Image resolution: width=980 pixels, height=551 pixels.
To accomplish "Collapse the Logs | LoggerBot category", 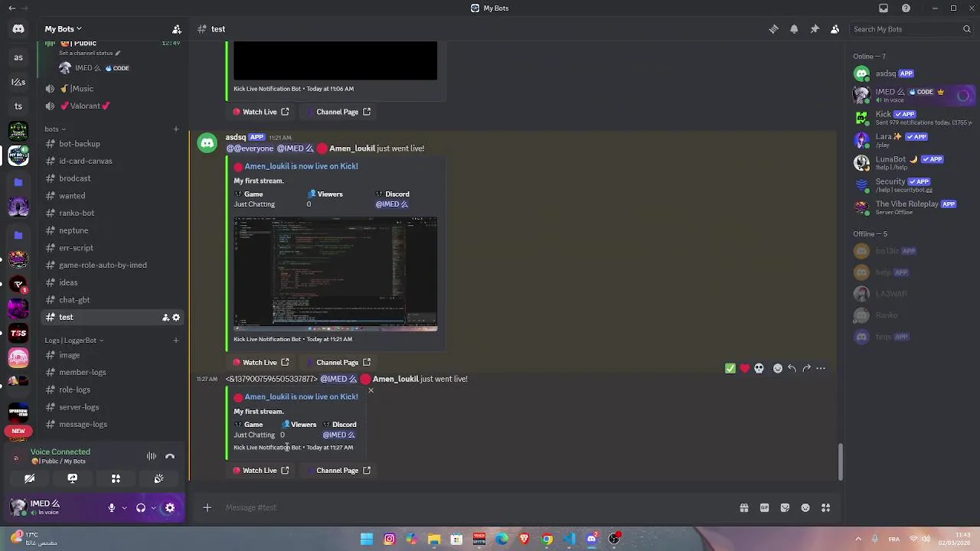I will (x=73, y=340).
